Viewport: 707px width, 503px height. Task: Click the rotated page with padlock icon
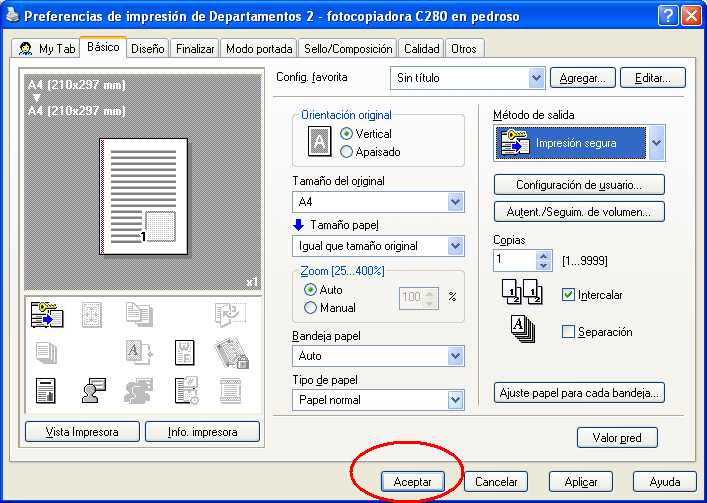pyautogui.click(x=231, y=353)
